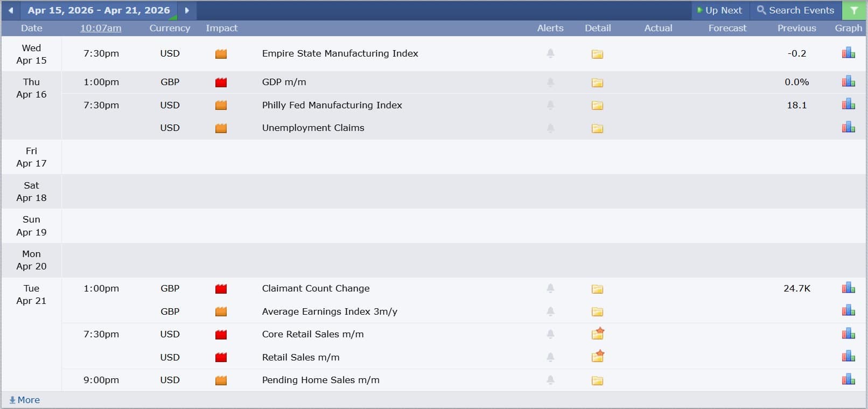
Task: Click previous value -0.2
Action: [x=797, y=53]
